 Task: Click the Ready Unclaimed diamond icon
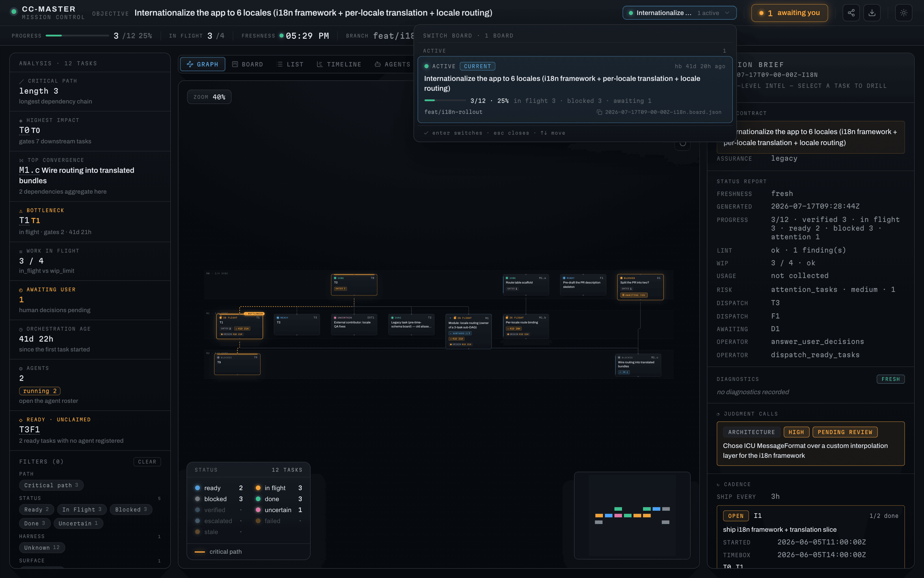point(21,420)
